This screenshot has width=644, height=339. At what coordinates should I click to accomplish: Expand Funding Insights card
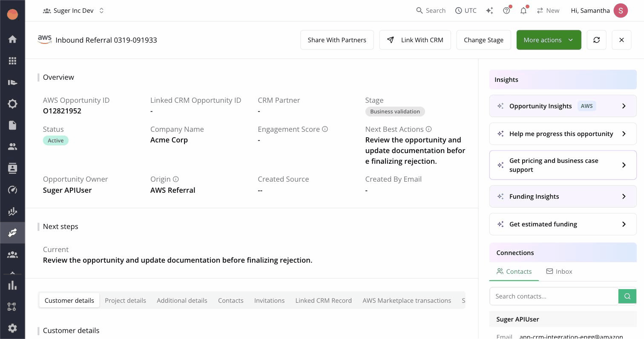click(563, 196)
